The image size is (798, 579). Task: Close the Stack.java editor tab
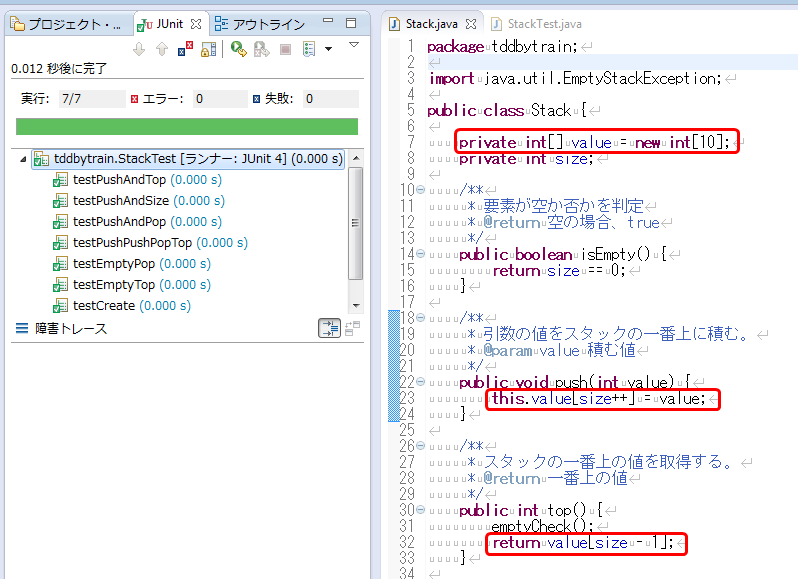click(471, 24)
